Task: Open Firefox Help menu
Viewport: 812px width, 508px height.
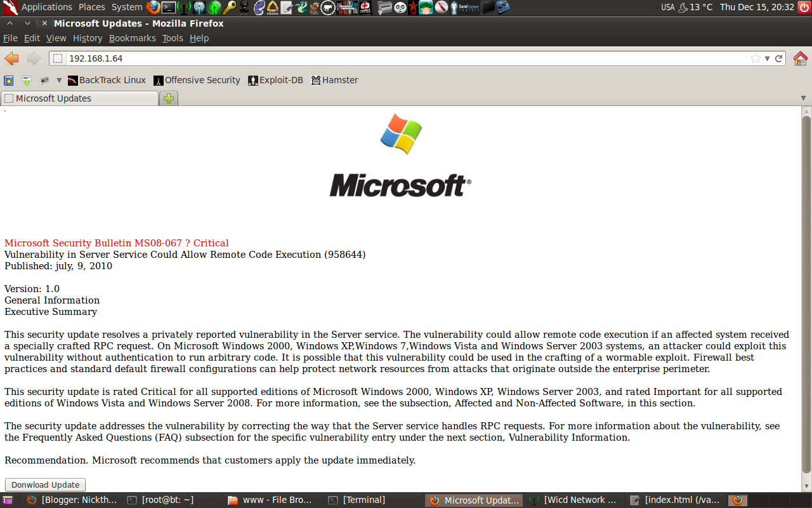Action: pos(199,38)
